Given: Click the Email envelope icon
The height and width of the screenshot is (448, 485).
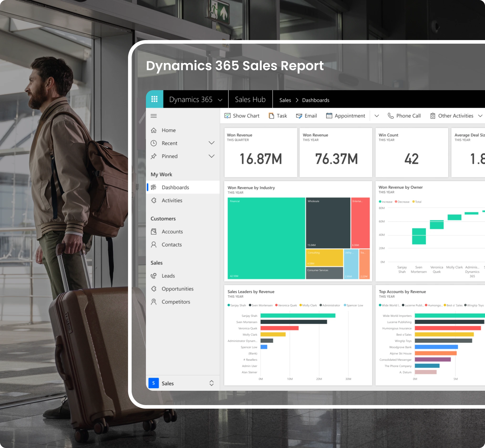Looking at the screenshot, I should coord(299,116).
